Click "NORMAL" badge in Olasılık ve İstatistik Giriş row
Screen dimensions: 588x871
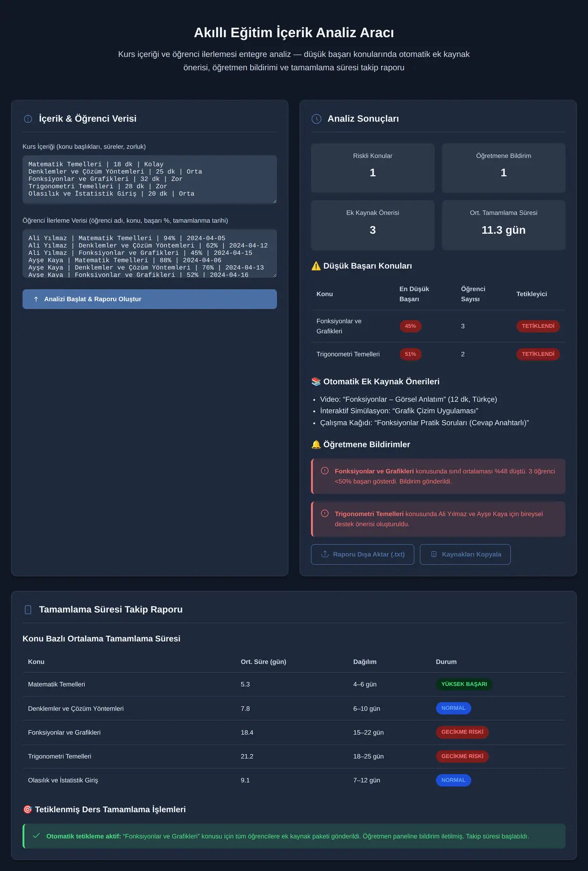(x=453, y=780)
